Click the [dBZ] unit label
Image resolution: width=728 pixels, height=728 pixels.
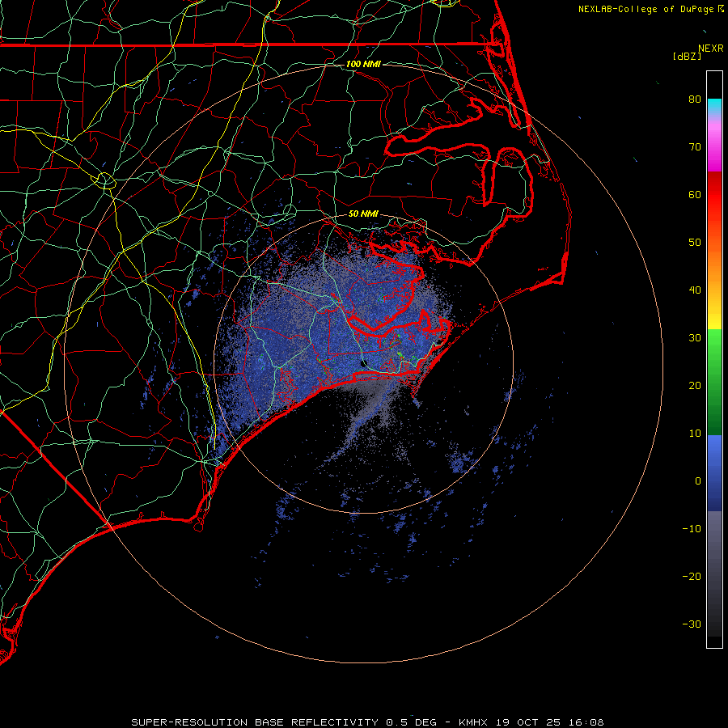coord(687,57)
